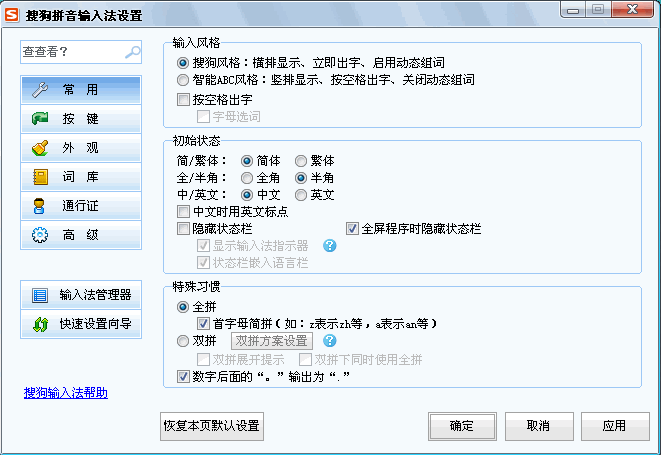
Task: Select 双拼 radio button
Action: 182,341
